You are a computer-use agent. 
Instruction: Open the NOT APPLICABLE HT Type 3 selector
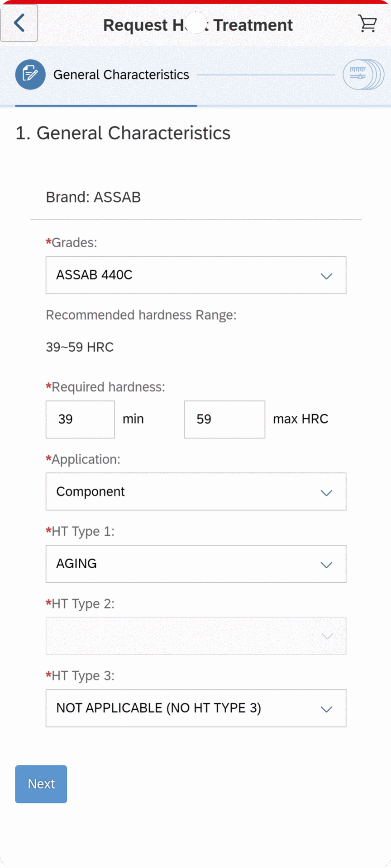[x=181, y=708]
